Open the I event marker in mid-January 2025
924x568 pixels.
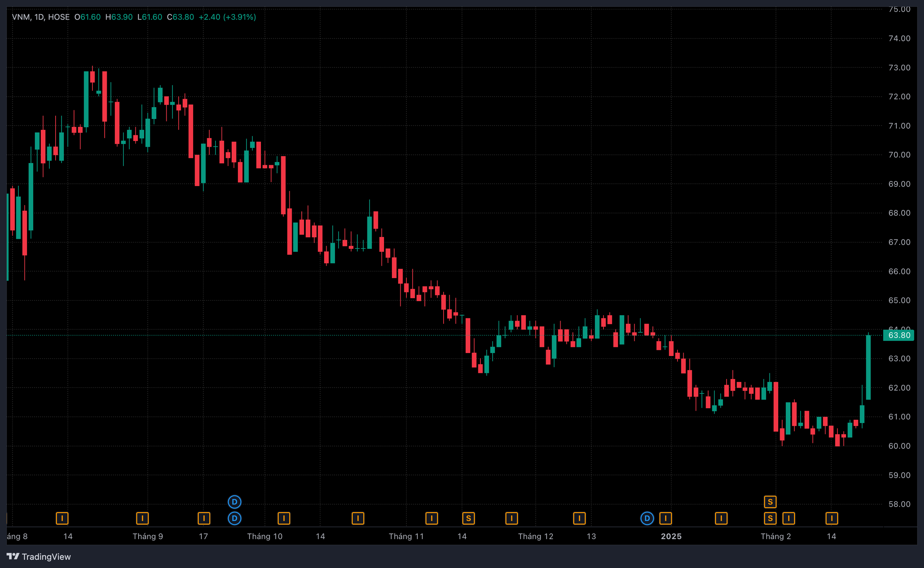click(721, 519)
